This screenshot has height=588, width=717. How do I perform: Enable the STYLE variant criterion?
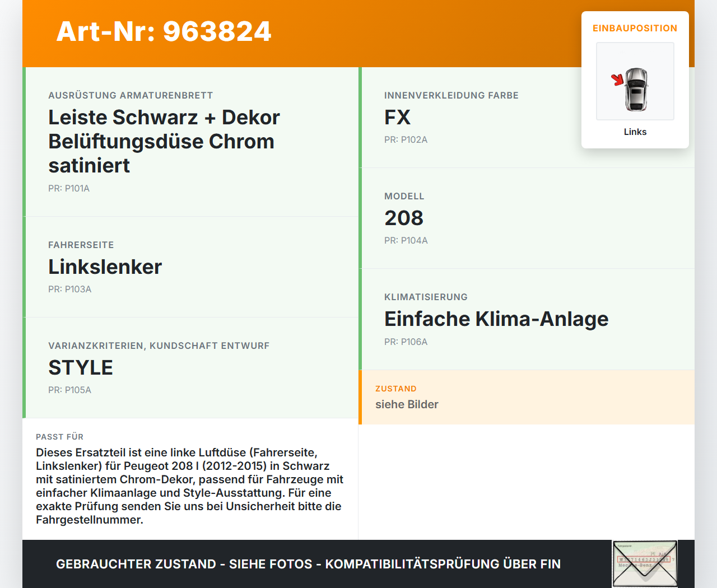click(81, 367)
